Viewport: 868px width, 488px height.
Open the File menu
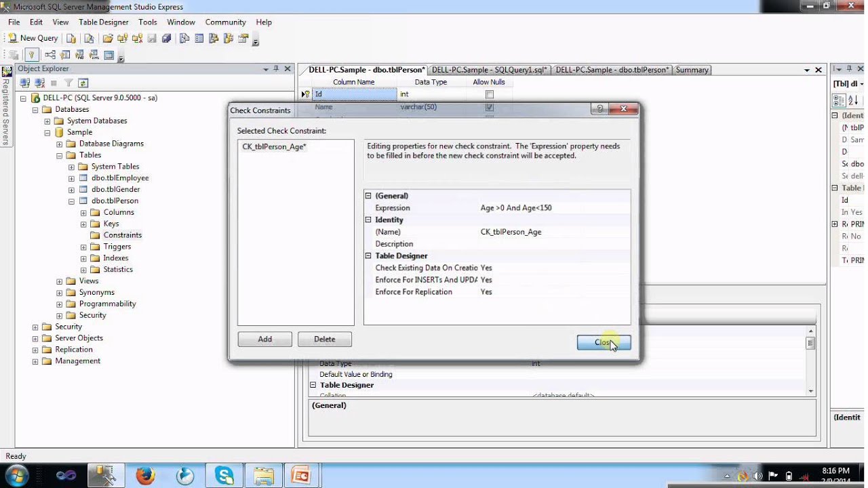pyautogui.click(x=14, y=22)
